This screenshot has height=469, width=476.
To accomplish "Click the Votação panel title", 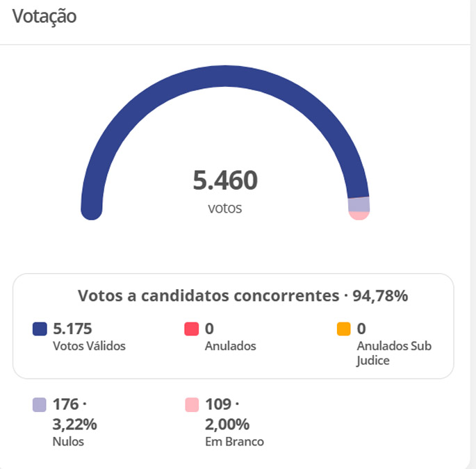I will (44, 17).
